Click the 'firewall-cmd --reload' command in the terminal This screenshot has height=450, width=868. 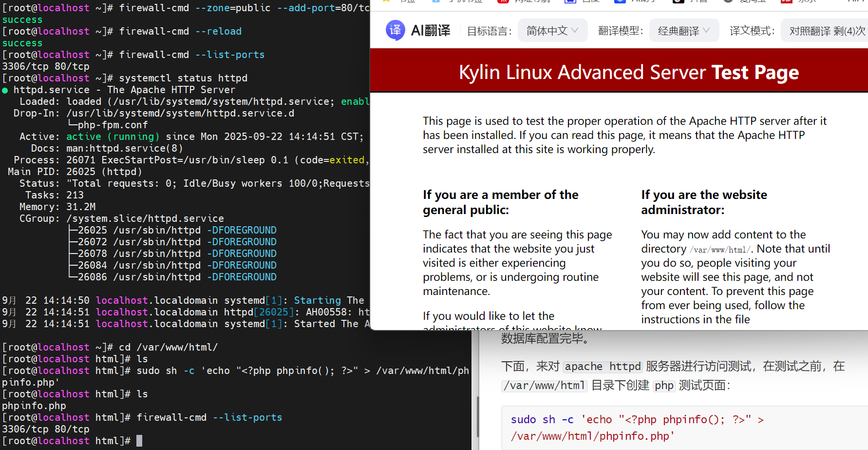[180, 31]
